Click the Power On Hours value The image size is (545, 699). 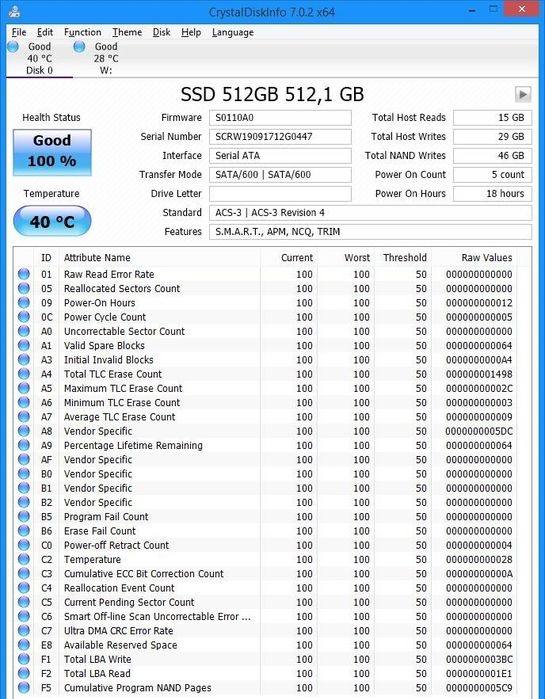pyautogui.click(x=492, y=194)
